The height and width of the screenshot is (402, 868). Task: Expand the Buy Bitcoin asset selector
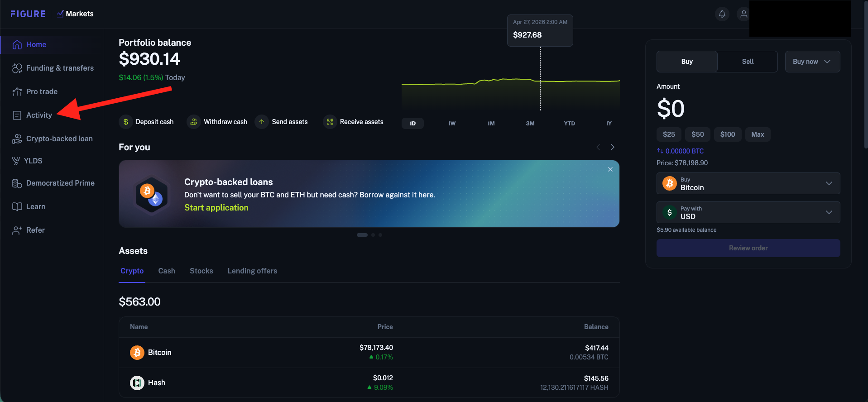point(748,183)
